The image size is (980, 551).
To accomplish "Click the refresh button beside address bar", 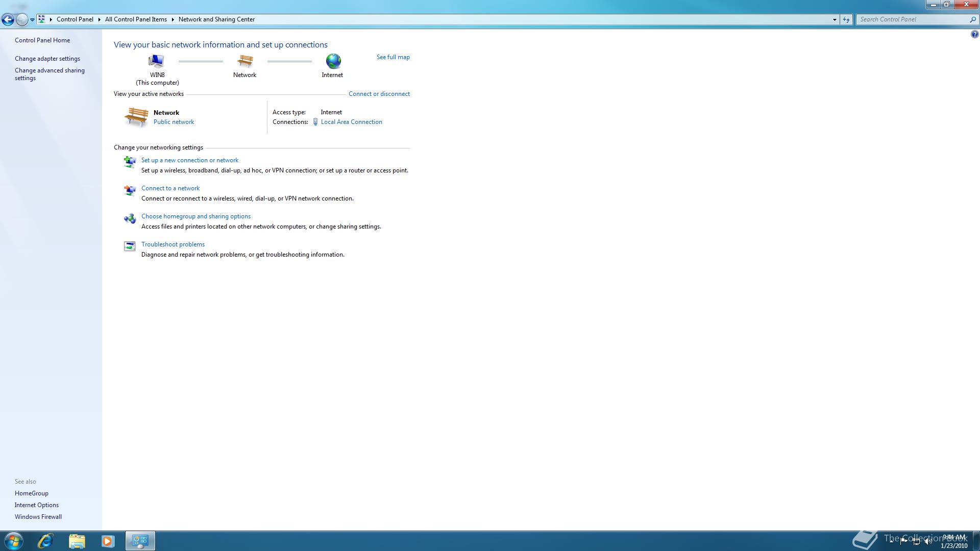I will [846, 19].
